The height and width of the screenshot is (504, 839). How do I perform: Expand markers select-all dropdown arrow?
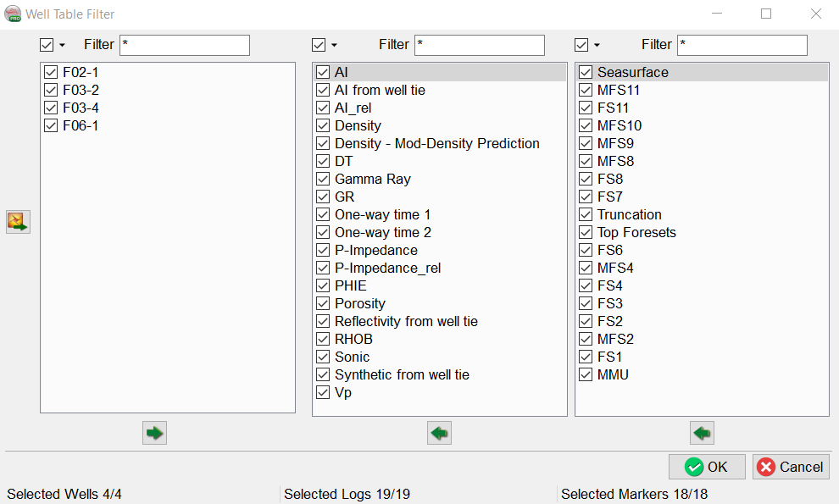597,46
